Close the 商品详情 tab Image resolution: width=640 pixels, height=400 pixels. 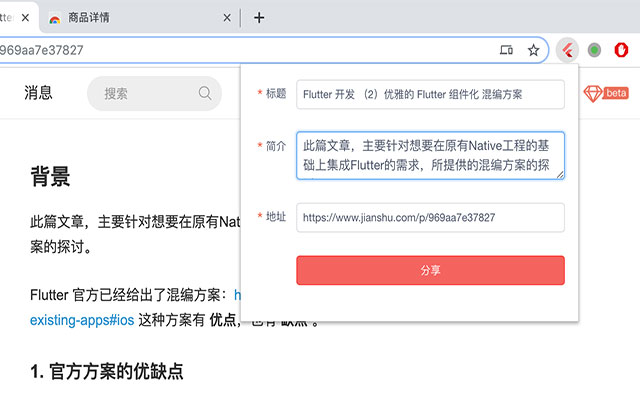coord(227,18)
